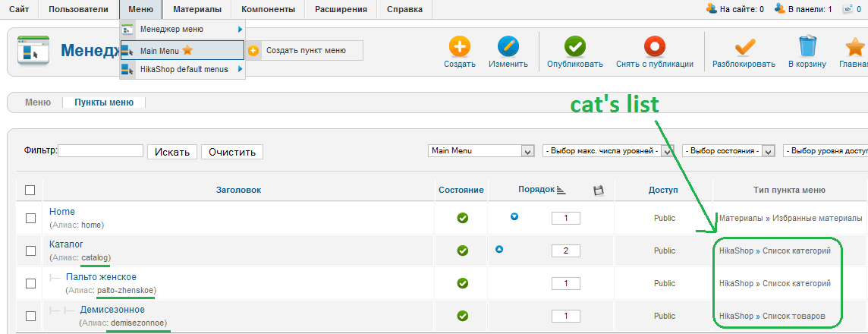Open the Выбор состояния status dropdown
Viewport: 868px width, 334px height.
[x=768, y=151]
